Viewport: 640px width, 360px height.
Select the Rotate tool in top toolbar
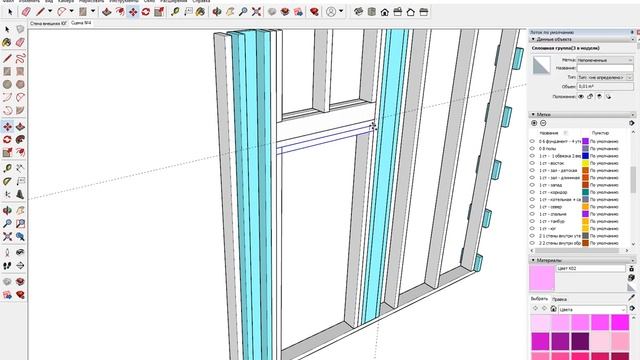click(146, 12)
